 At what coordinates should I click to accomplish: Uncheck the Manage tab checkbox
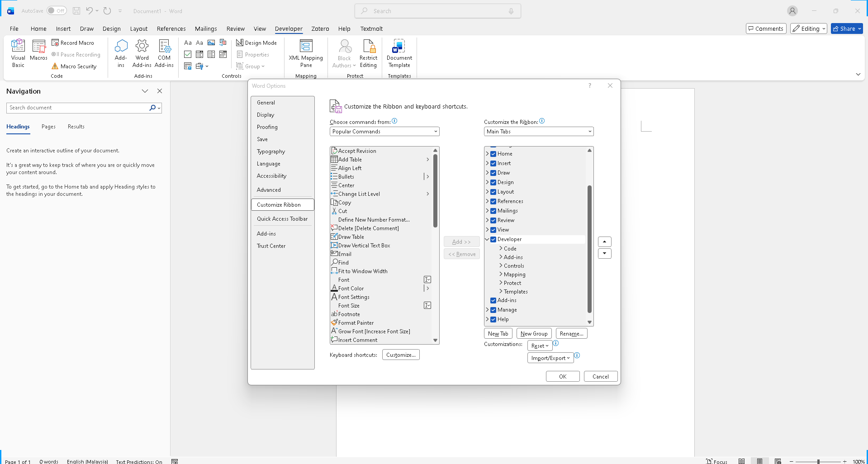click(493, 310)
